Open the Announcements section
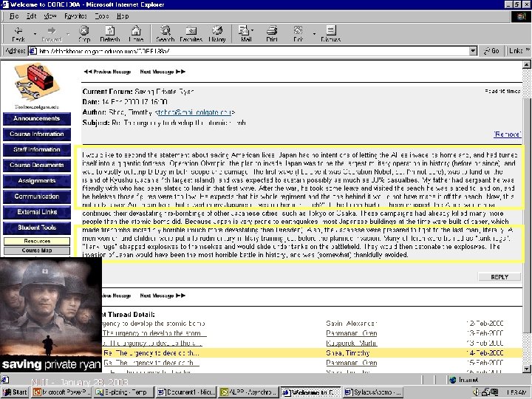 coord(37,119)
